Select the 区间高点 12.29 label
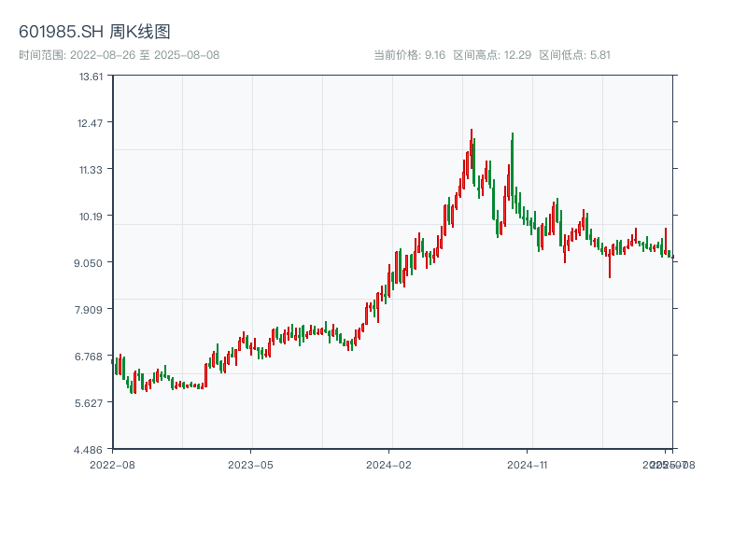Screen dimensions: 747x560 (492, 55)
